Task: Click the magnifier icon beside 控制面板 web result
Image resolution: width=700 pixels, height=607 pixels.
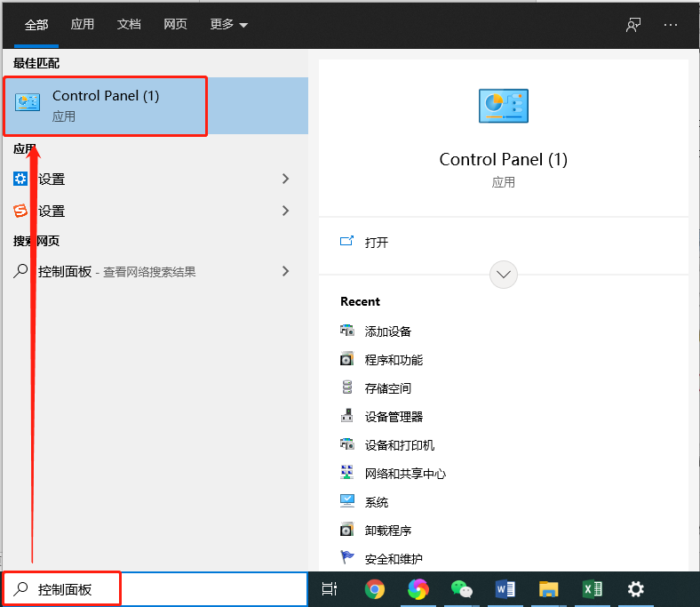Action: pos(20,271)
